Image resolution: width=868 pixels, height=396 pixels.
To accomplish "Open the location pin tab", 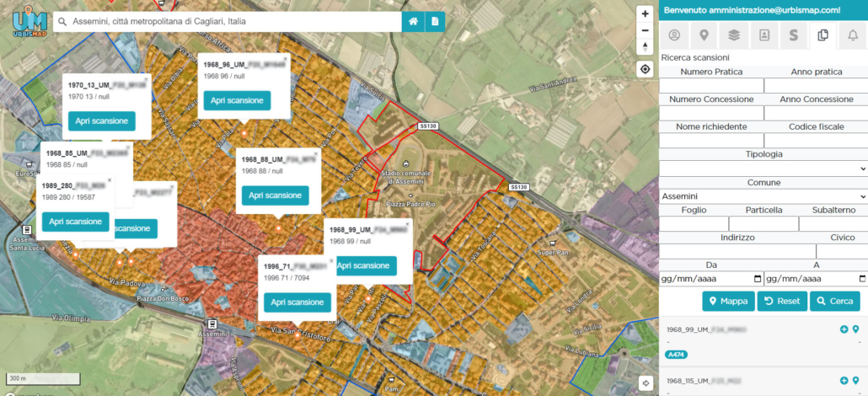I will point(704,35).
